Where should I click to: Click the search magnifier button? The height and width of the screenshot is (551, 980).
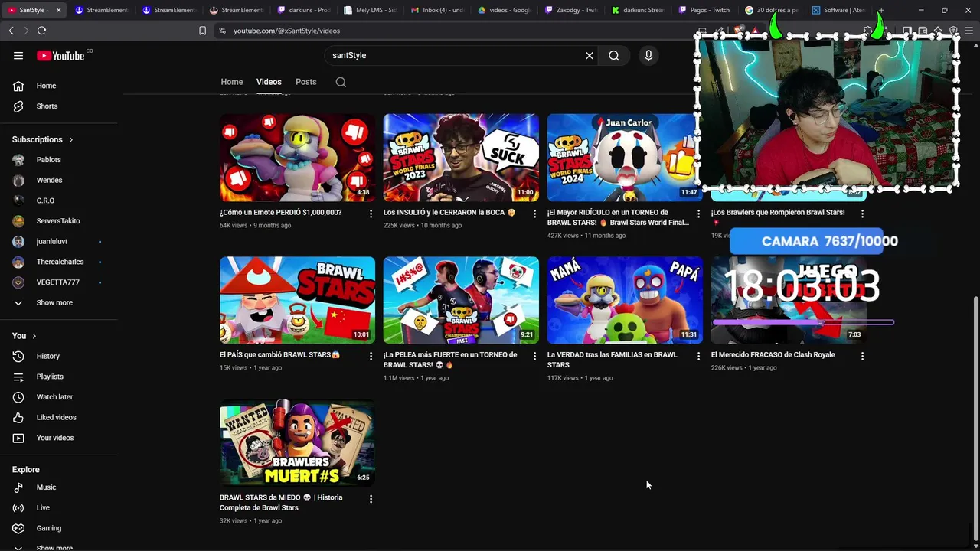click(614, 55)
